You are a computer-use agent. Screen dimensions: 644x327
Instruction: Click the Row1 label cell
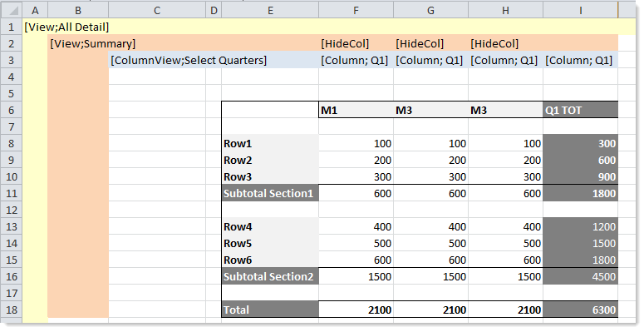(x=270, y=143)
